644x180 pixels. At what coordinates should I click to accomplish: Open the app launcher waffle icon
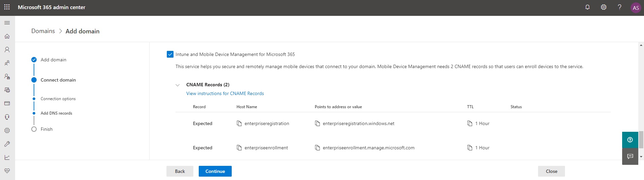7,7
